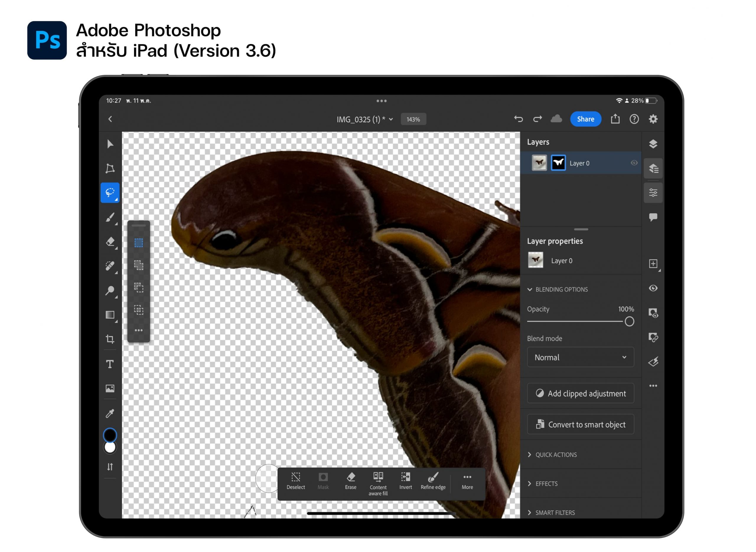Select the Crop tool
Image resolution: width=756 pixels, height=552 pixels.
pos(110,340)
